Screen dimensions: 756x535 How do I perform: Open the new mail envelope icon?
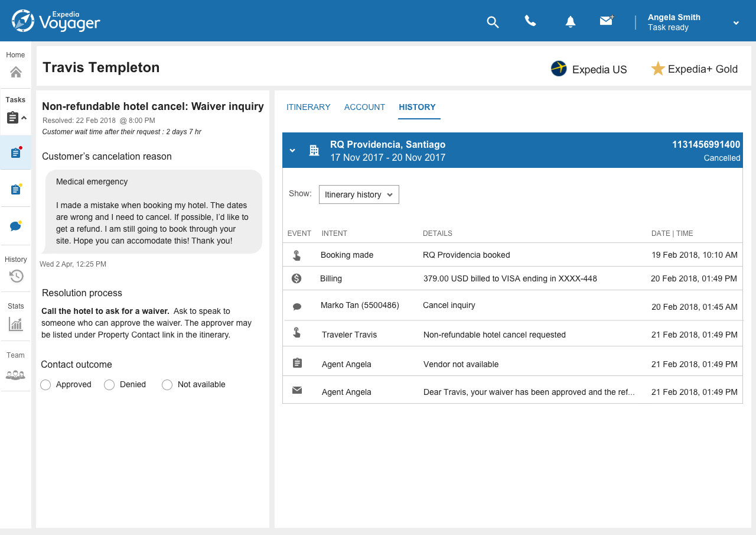point(607,21)
